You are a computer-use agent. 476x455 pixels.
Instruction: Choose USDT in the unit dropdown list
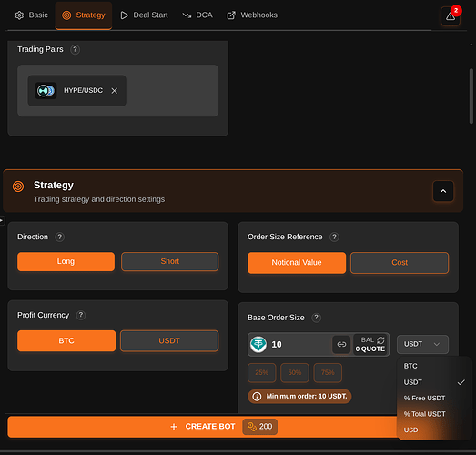click(434, 382)
